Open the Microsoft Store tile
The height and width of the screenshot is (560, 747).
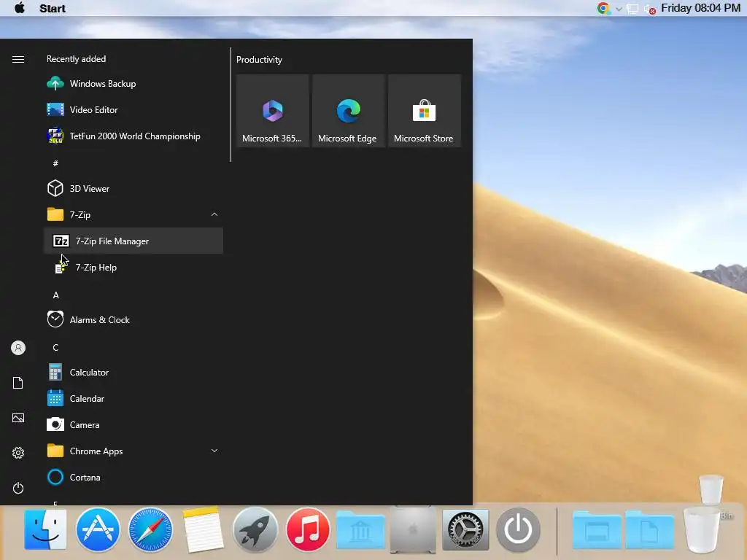pyautogui.click(x=424, y=111)
